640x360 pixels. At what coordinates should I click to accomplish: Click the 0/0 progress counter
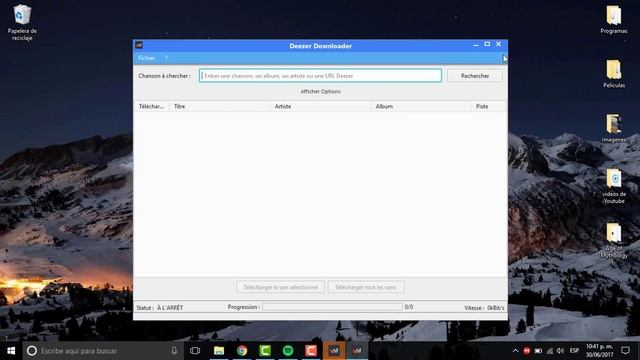[409, 307]
